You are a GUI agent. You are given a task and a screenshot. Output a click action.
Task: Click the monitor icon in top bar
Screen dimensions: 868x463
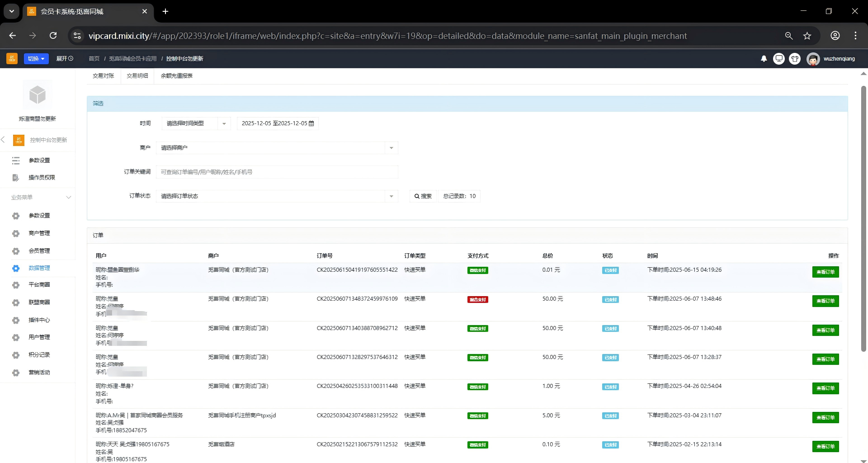coord(778,59)
